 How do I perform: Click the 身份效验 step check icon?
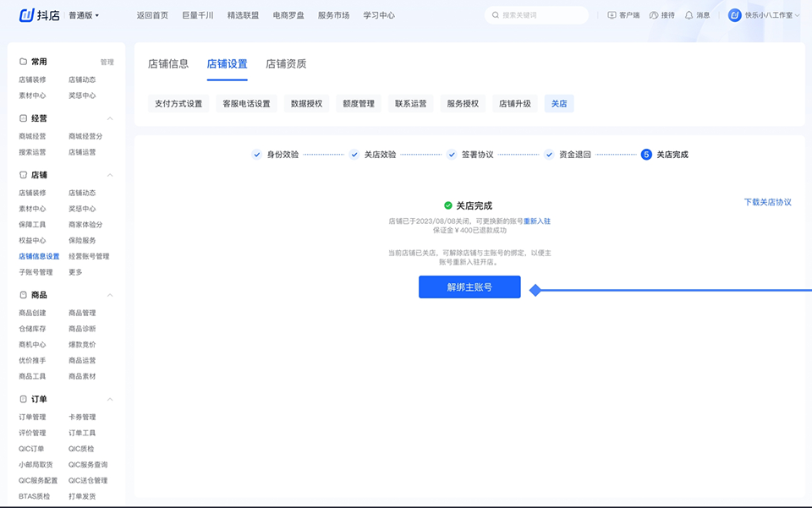[x=257, y=155]
